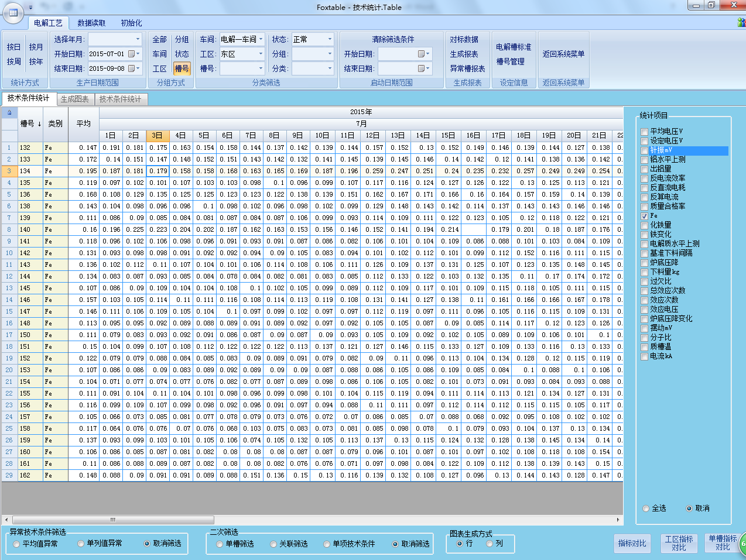Click 返回系统菜单 button
Image resolution: width=746 pixels, height=560 pixels.
(x=563, y=54)
